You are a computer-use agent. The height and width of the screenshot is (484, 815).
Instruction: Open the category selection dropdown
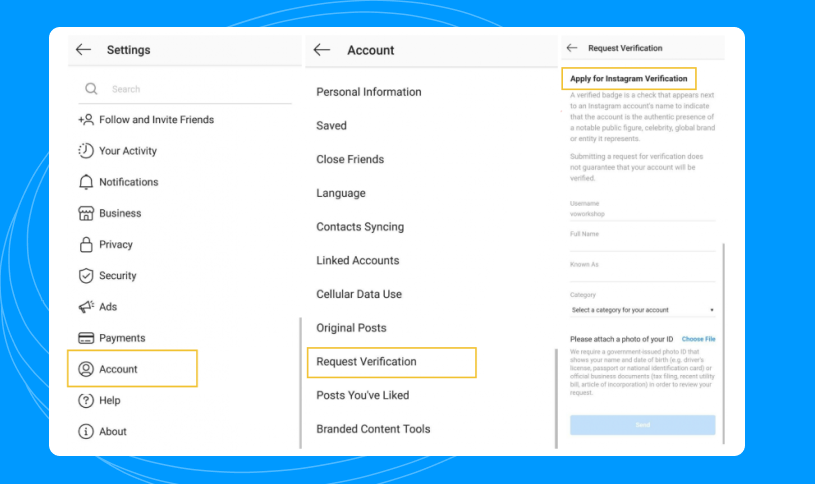[x=642, y=310]
